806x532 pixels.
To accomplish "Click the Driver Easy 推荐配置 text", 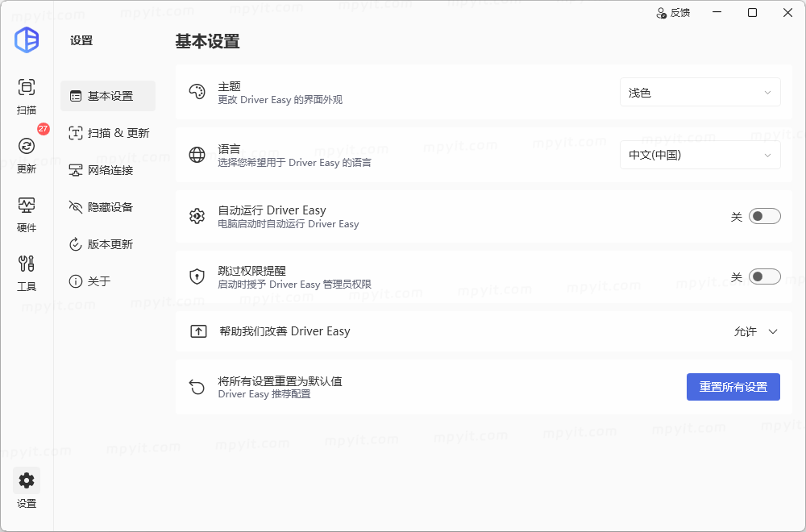I will (x=264, y=394).
